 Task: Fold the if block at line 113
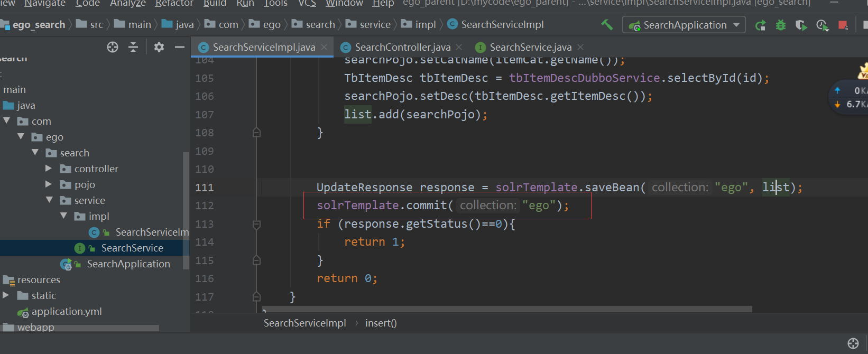coord(256,224)
